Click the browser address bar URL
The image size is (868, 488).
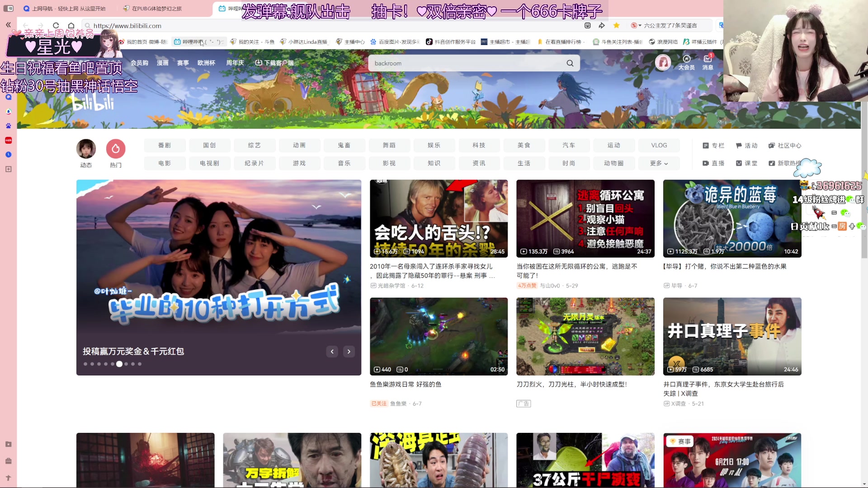coord(127,26)
